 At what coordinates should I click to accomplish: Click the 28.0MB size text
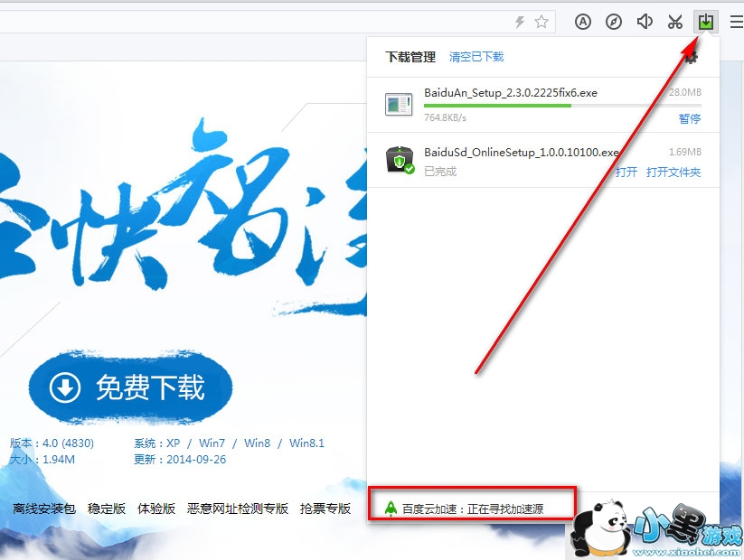click(685, 92)
